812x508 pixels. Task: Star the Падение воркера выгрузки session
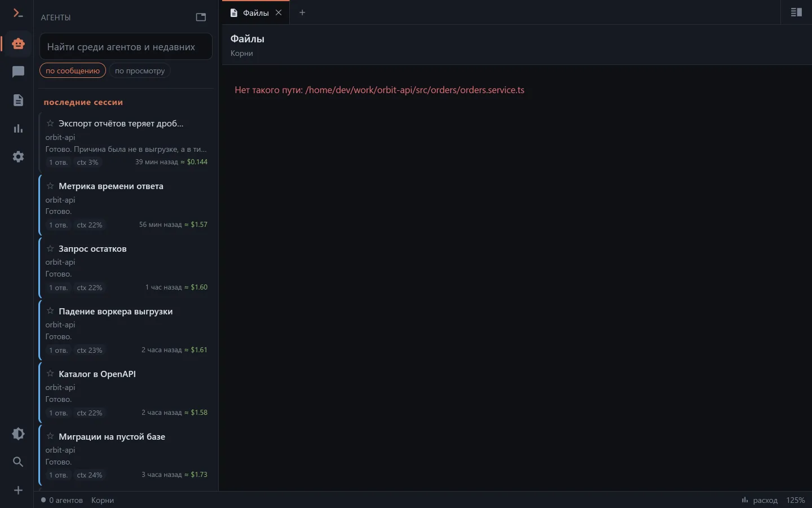click(50, 311)
